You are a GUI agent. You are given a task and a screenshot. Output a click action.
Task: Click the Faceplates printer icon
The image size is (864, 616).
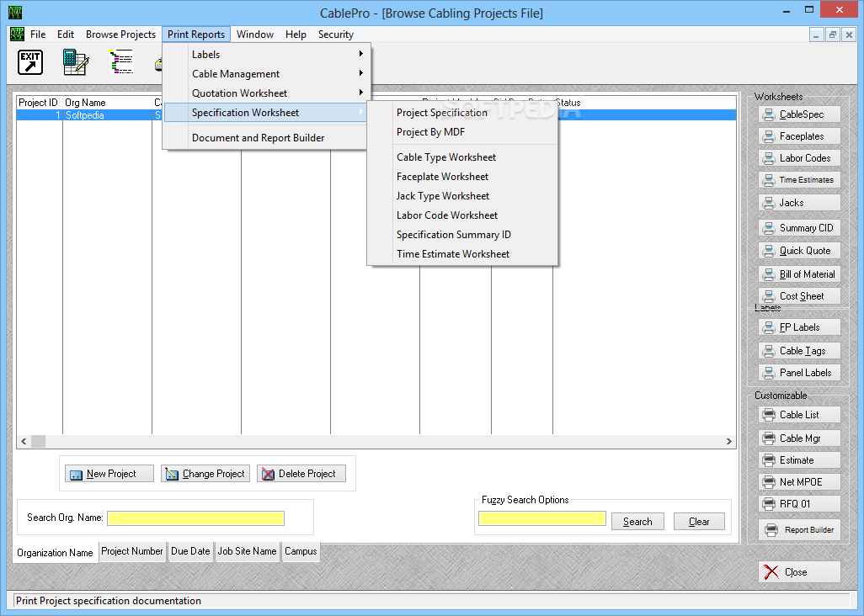[x=769, y=136]
